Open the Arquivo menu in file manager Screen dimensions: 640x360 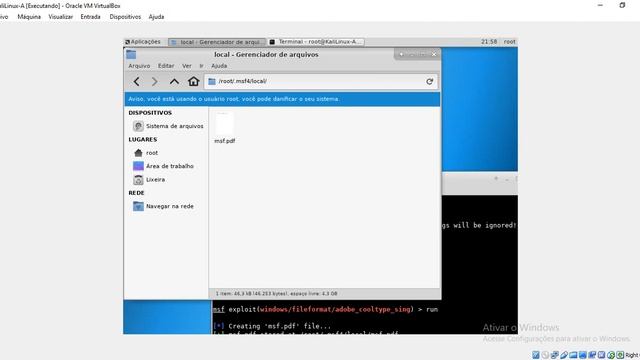139,66
